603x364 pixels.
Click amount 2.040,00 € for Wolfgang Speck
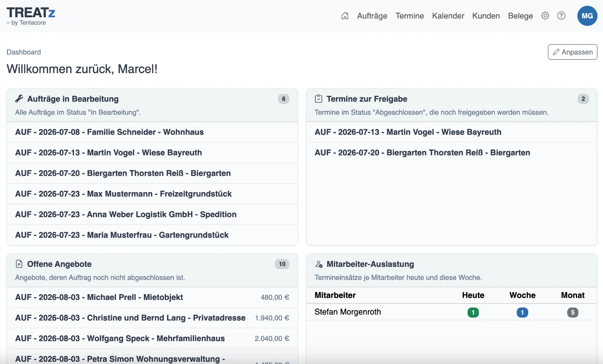(272, 338)
